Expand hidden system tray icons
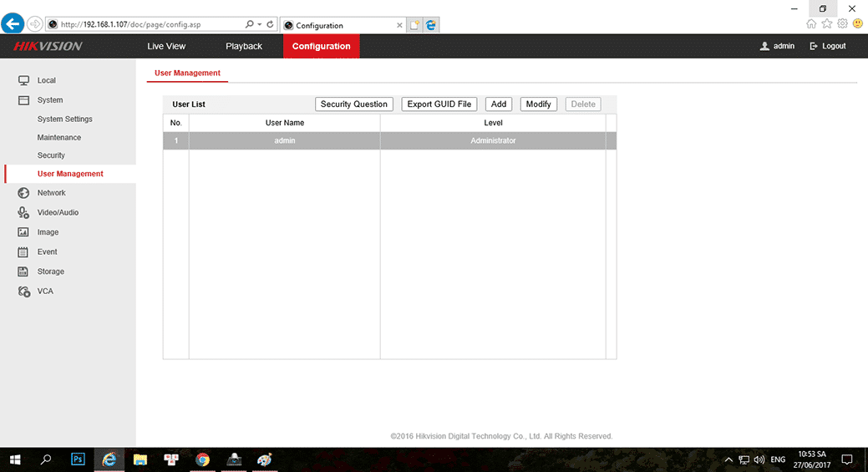 tap(728, 459)
